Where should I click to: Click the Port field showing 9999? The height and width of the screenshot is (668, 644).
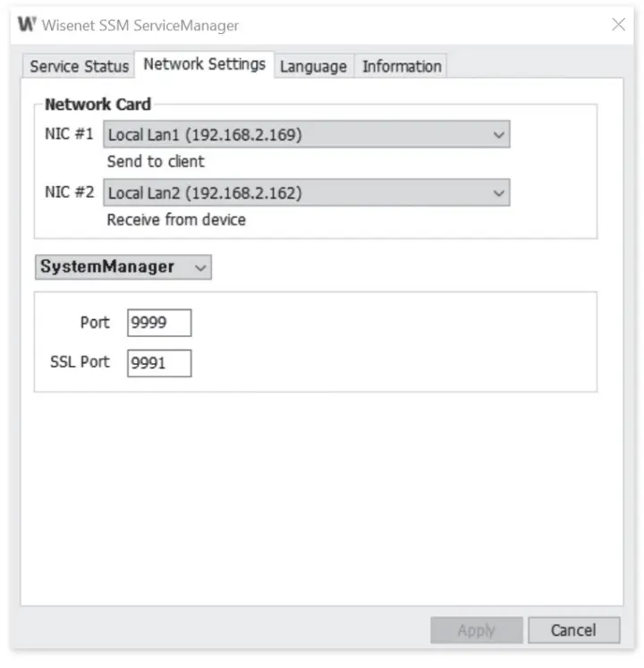159,323
